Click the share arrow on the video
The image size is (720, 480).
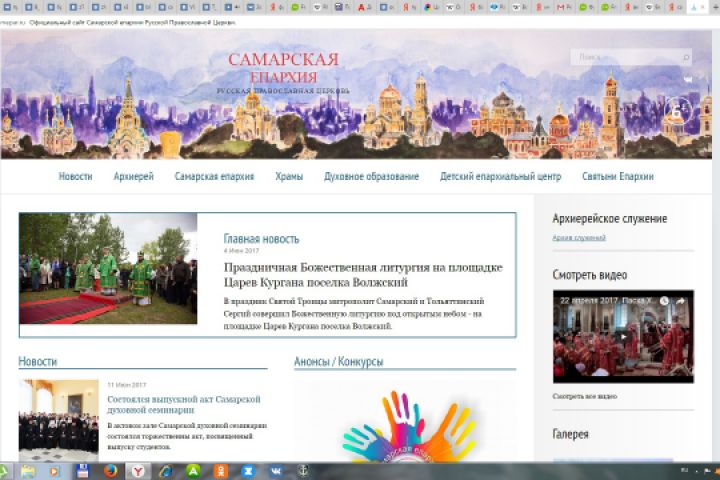click(681, 301)
